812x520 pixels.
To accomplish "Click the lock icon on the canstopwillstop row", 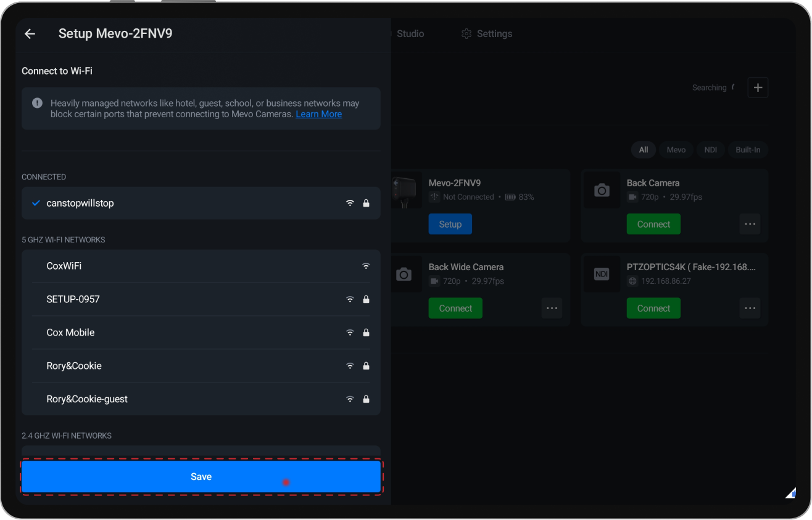I will click(x=366, y=203).
